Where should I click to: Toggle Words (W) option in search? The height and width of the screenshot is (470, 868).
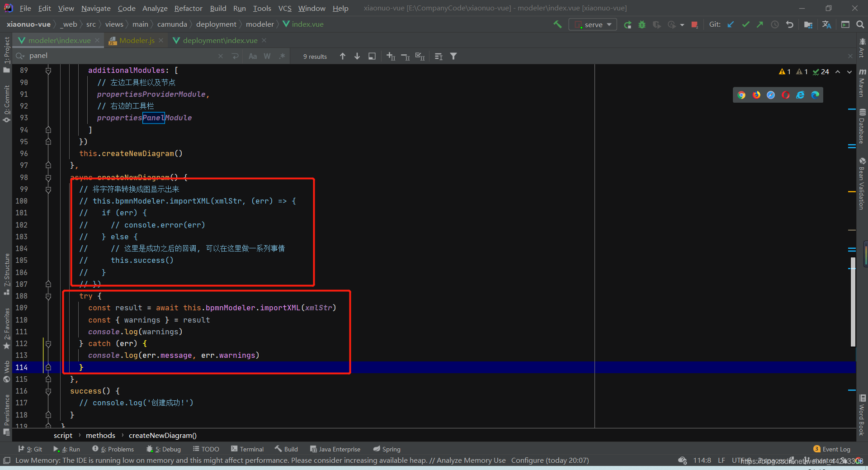click(267, 56)
